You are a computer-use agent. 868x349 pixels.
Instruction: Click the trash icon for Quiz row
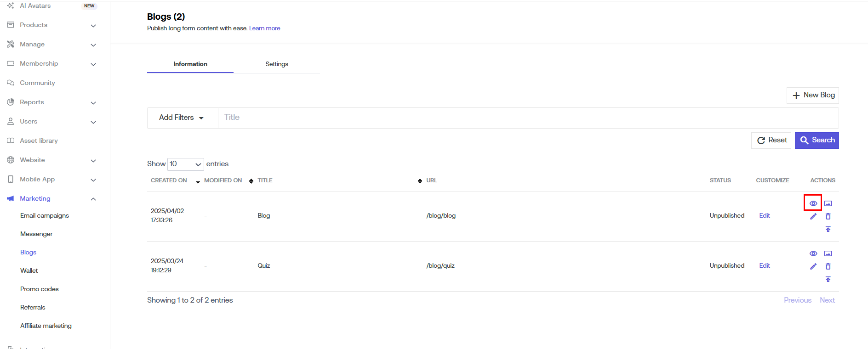828,266
